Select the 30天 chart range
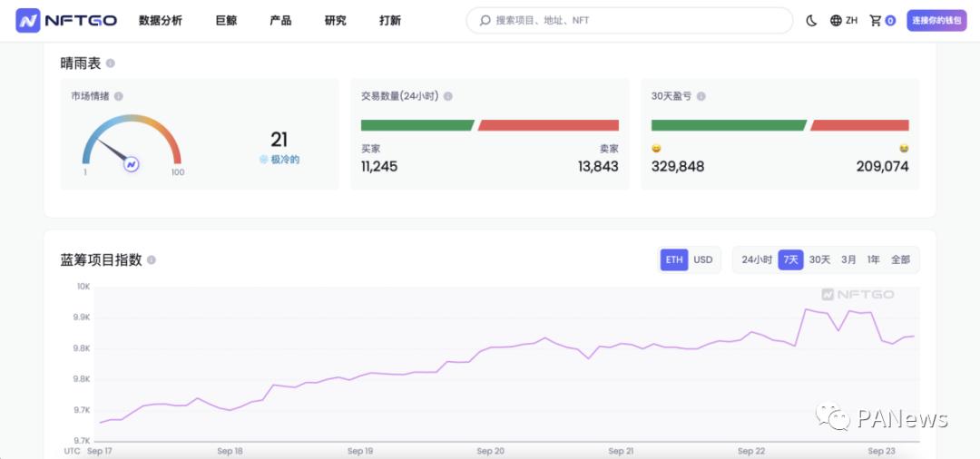Viewport: 980px width, 459px height. click(x=819, y=259)
